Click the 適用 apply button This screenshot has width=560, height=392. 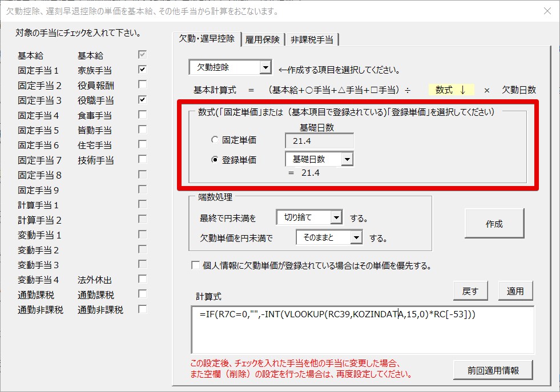515,290
